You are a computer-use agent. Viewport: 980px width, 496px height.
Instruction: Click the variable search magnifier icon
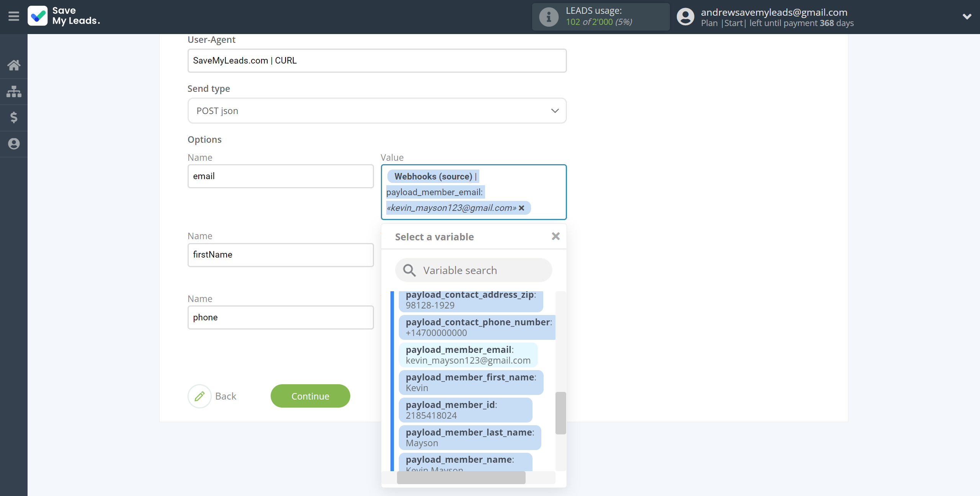[x=409, y=270]
